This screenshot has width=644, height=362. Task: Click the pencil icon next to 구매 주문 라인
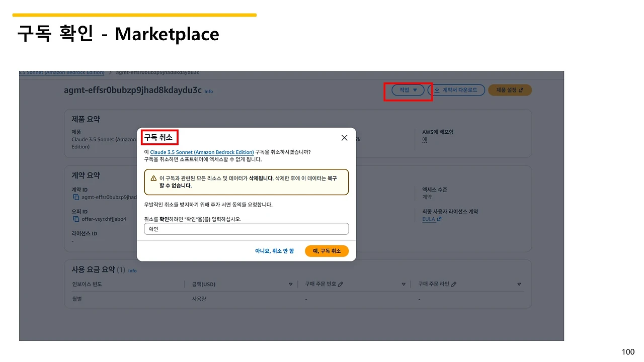pyautogui.click(x=454, y=284)
